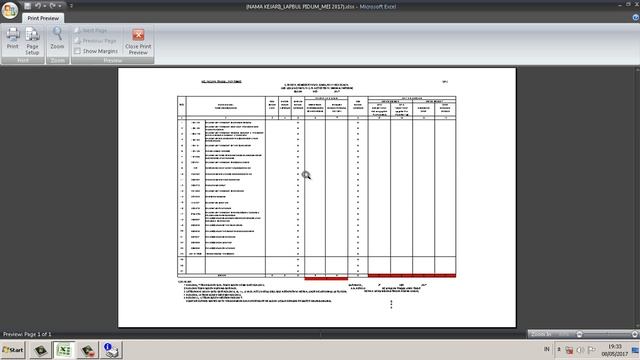Click the show desktop icon beside clock
The width and height of the screenshot is (640, 360).
pos(636,350)
